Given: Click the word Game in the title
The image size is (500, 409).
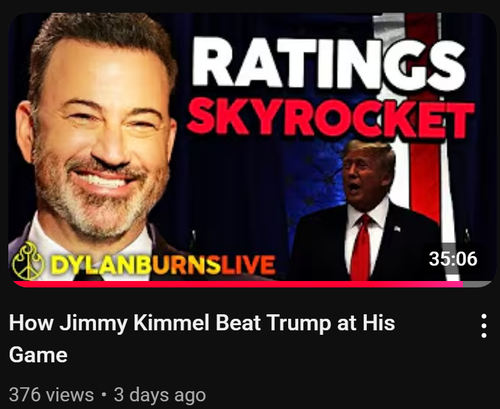Looking at the screenshot, I should 38,354.
